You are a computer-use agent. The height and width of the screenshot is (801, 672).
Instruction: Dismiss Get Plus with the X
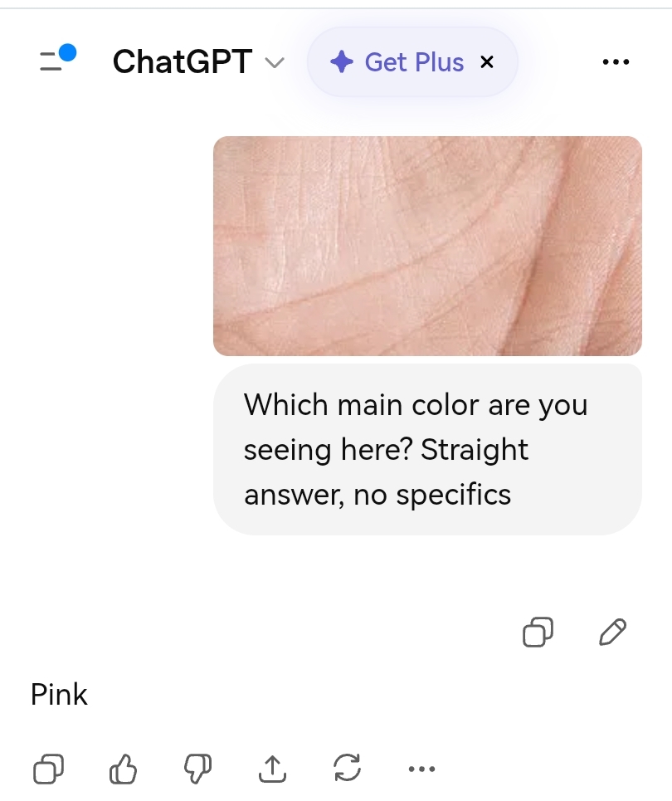[x=487, y=61]
